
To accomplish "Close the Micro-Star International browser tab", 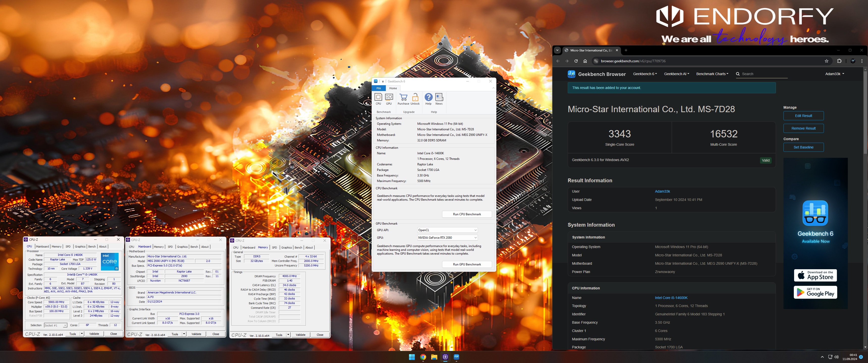I will pos(617,50).
